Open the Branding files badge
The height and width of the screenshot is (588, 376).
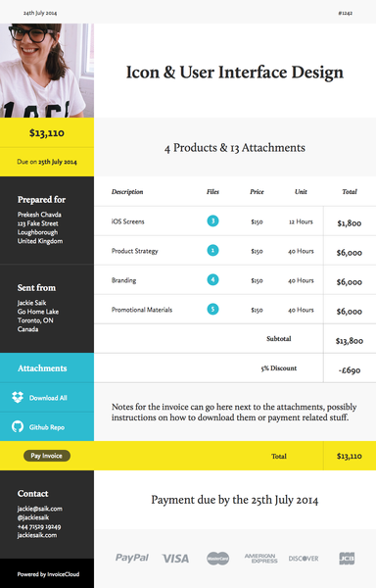(212, 279)
